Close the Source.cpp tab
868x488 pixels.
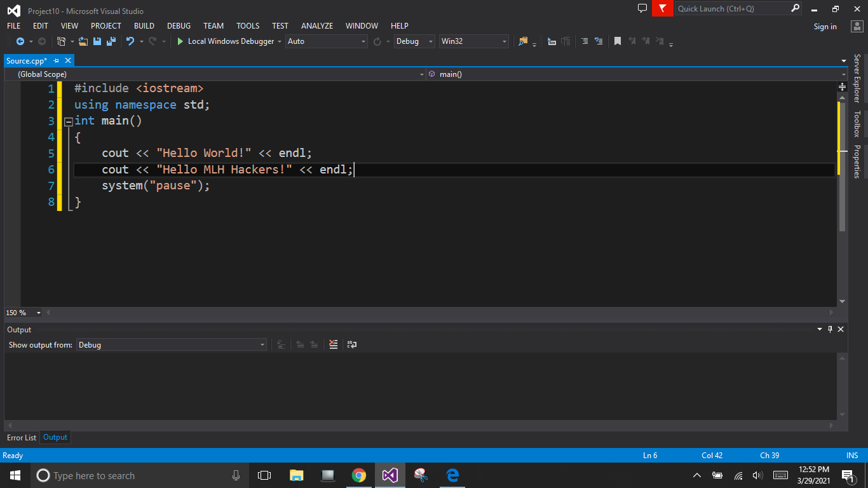(68, 60)
